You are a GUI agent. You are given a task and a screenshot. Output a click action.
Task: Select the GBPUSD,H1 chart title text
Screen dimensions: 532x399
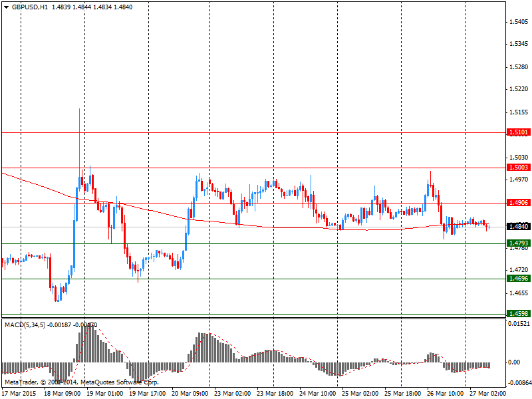click(30, 7)
